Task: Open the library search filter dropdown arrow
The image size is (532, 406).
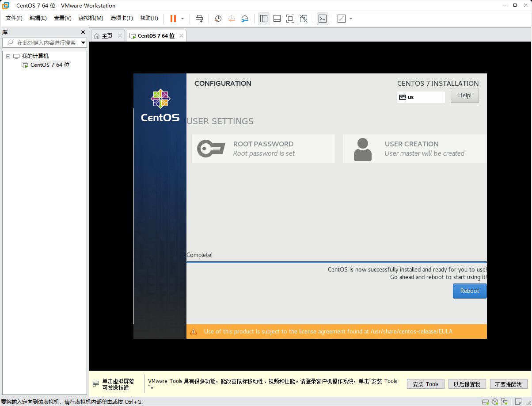Action: point(83,43)
